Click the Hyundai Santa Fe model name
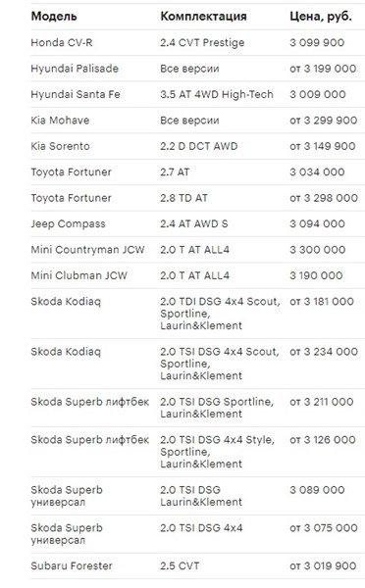The width and height of the screenshot is (365, 588). pos(76,94)
